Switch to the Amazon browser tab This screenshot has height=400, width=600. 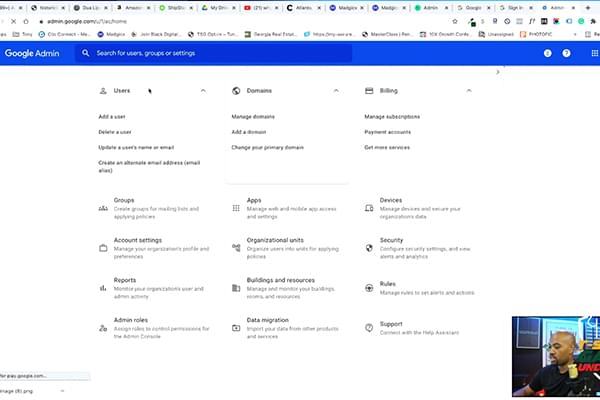pos(136,7)
